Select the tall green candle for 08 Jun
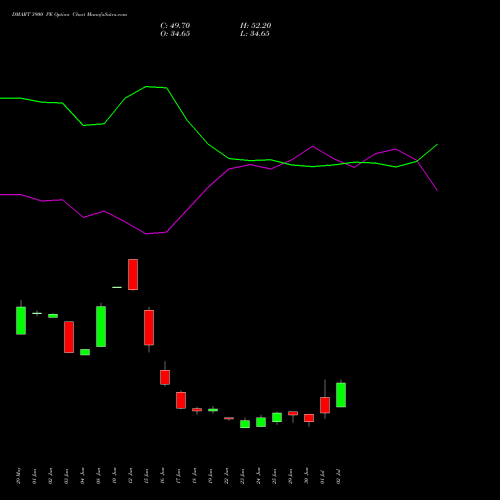 point(101,326)
